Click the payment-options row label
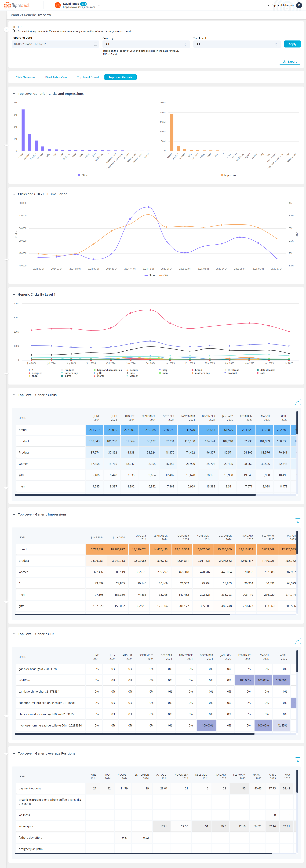Viewport: 306px width, 868px height. click(x=30, y=788)
